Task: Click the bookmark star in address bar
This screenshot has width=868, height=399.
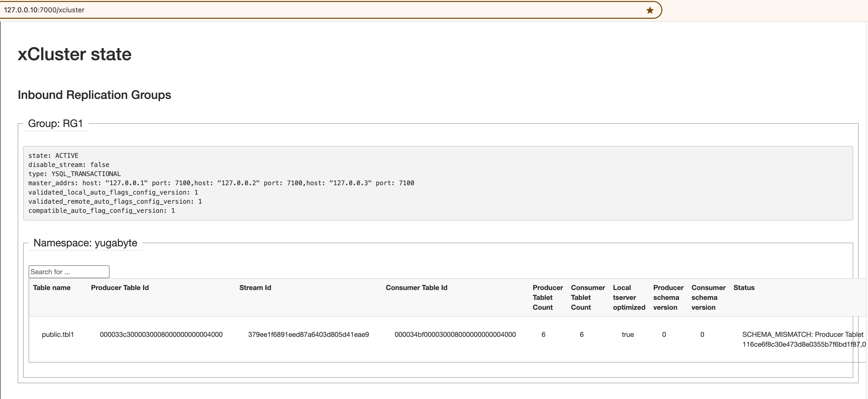Action: pos(650,10)
